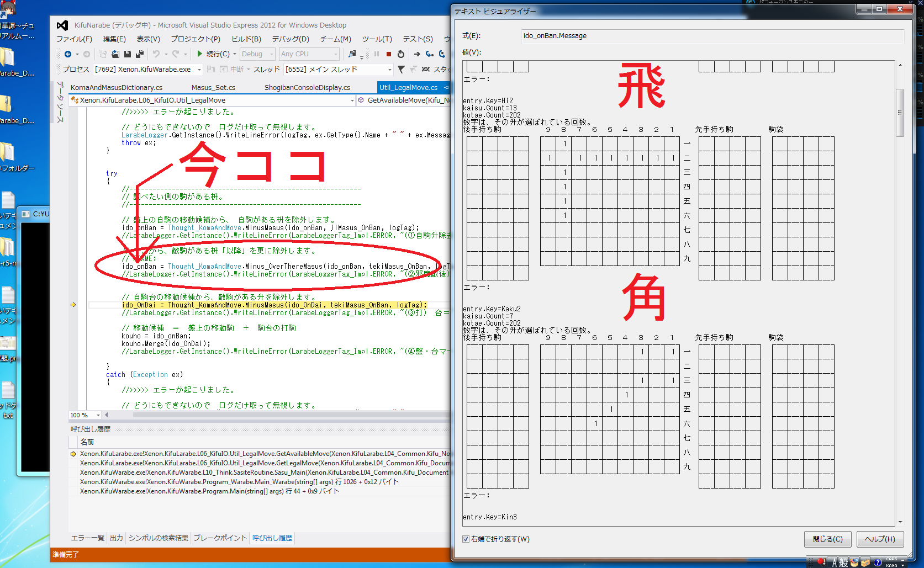Viewport: 924px width, 568px height.
Task: Click the green Continue play icon
Action: click(x=200, y=54)
